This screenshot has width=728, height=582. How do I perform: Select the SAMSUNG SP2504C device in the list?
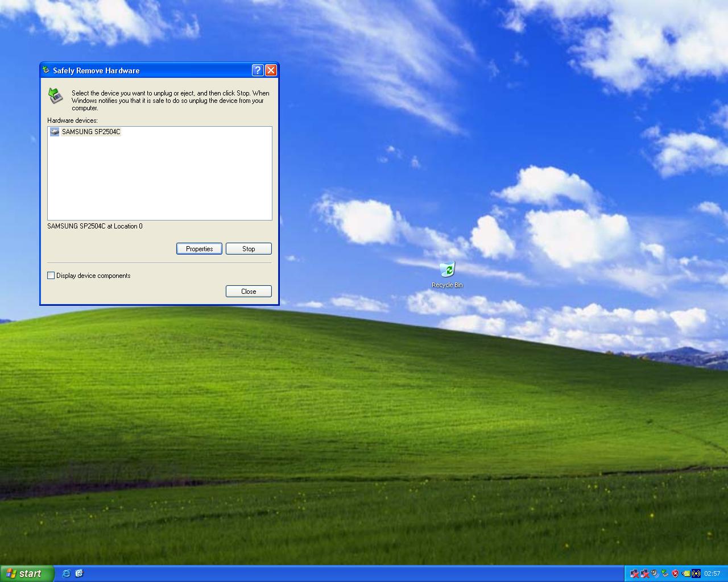(85, 132)
